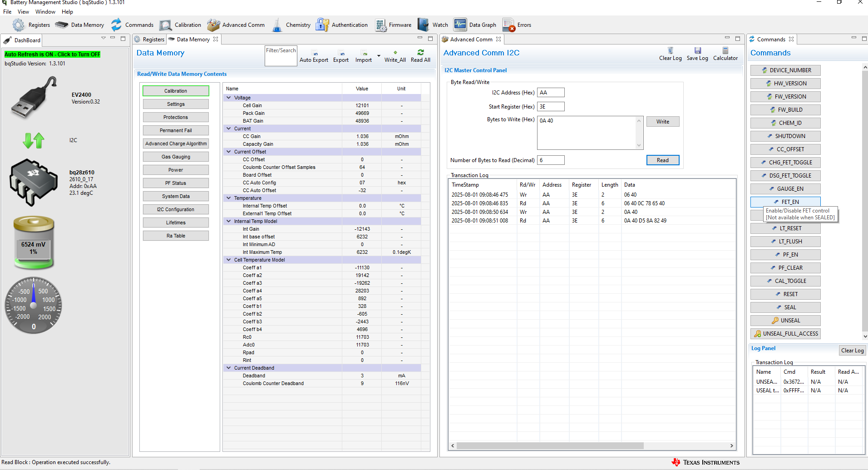868x470 pixels.
Task: Collapse the Voltage group
Action: coord(229,98)
